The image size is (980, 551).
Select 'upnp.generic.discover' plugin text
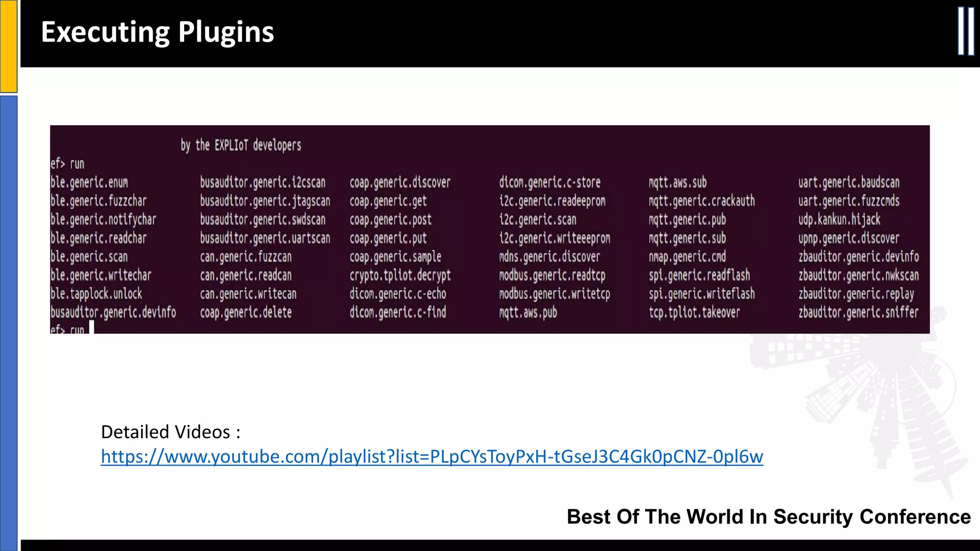click(x=849, y=238)
